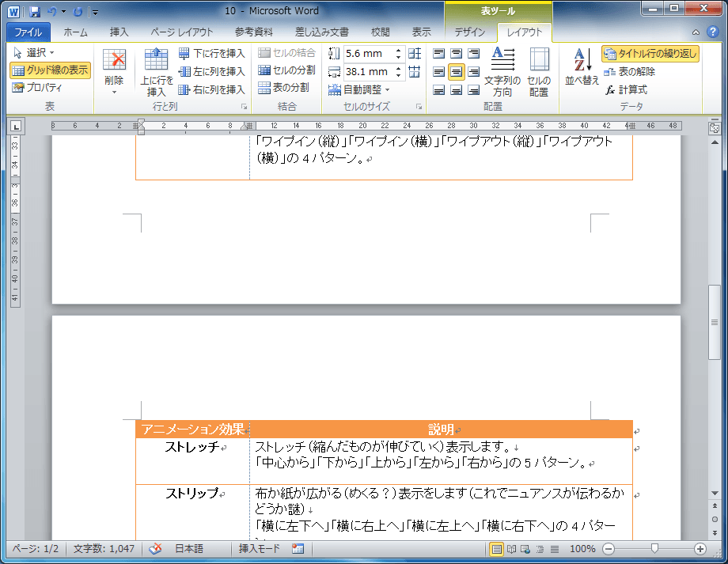This screenshot has height=564, width=728.
Task: Toggle the ruler button above vertical scrollbar
Action: [x=715, y=128]
